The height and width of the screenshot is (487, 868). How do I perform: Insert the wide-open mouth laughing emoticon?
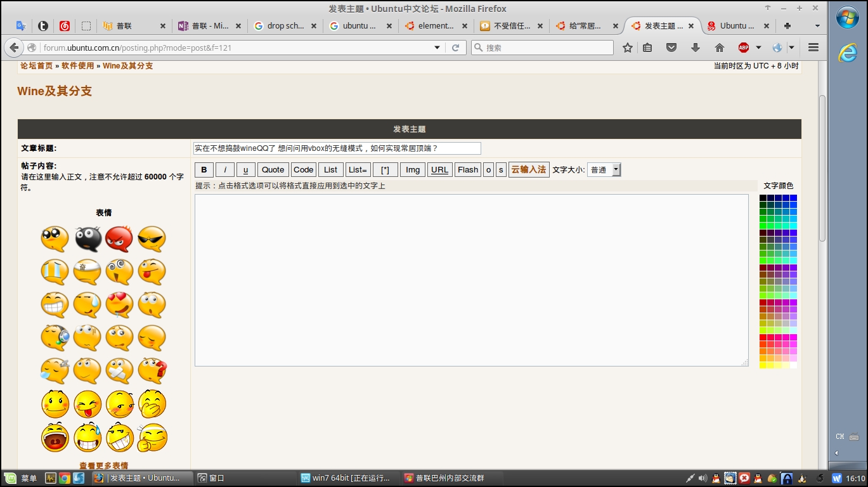(55, 437)
